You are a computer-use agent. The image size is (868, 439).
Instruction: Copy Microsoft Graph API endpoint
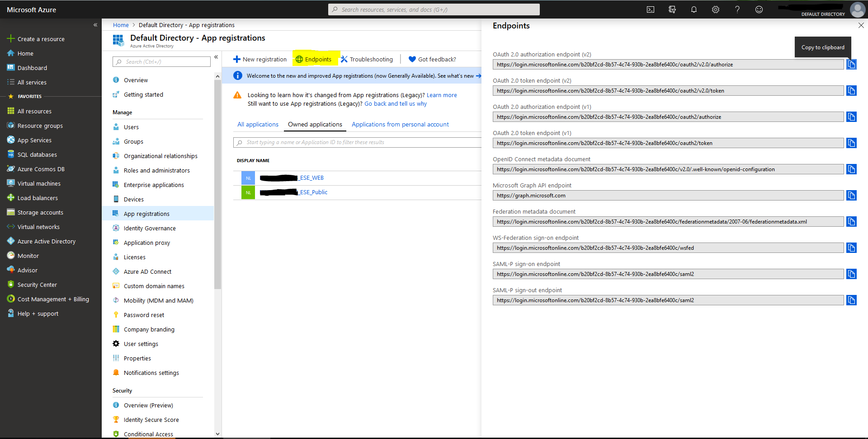pyautogui.click(x=851, y=196)
